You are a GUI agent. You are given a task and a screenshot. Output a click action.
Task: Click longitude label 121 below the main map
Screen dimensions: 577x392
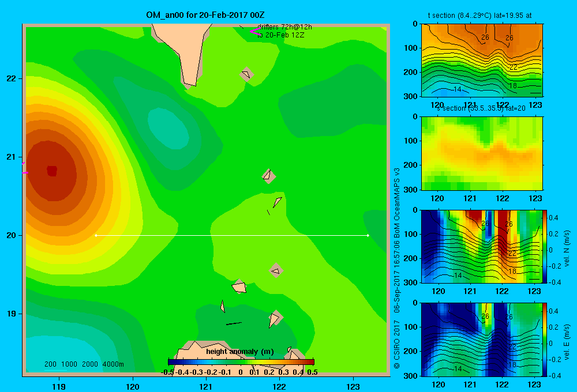point(206,386)
